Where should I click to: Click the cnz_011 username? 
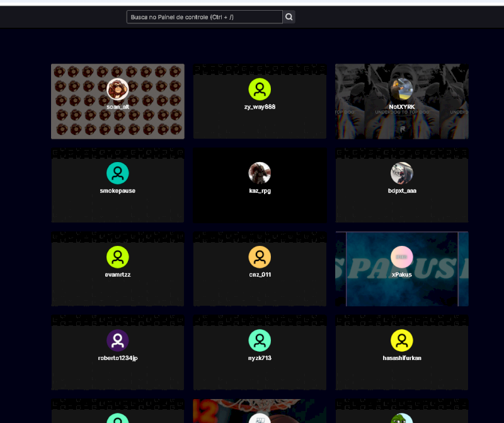260,275
